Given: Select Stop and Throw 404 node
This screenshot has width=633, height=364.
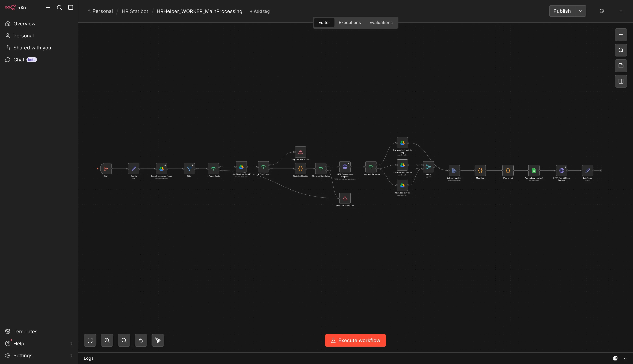Looking at the screenshot, I should pyautogui.click(x=345, y=198).
